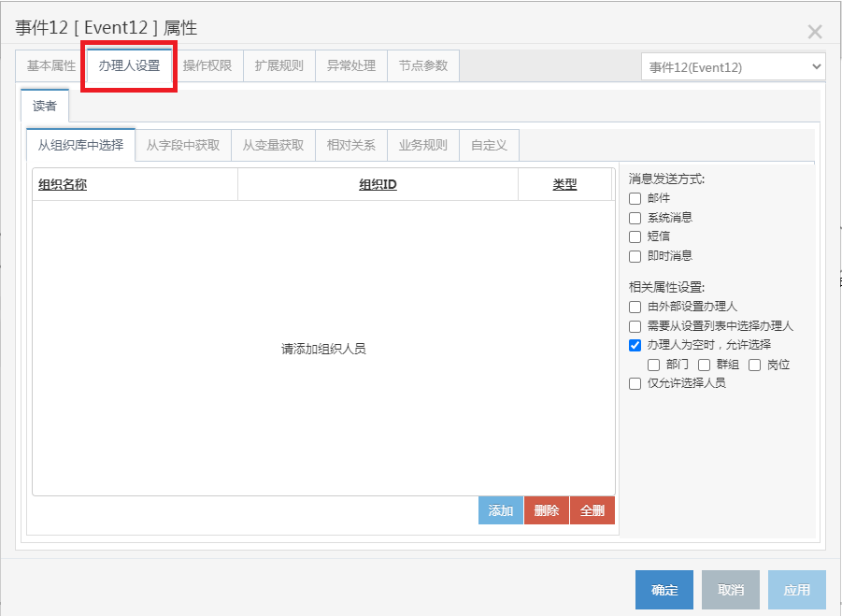Click the 请添加组织人员 placeholder text
This screenshot has width=842, height=616.
(323, 349)
